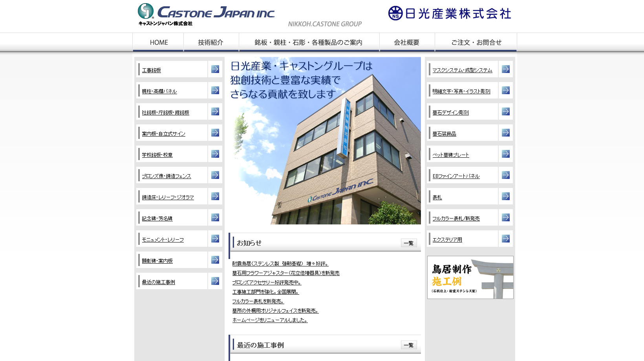Click the arrow icon beside マスクシステム・成型システム

pyautogui.click(x=506, y=69)
